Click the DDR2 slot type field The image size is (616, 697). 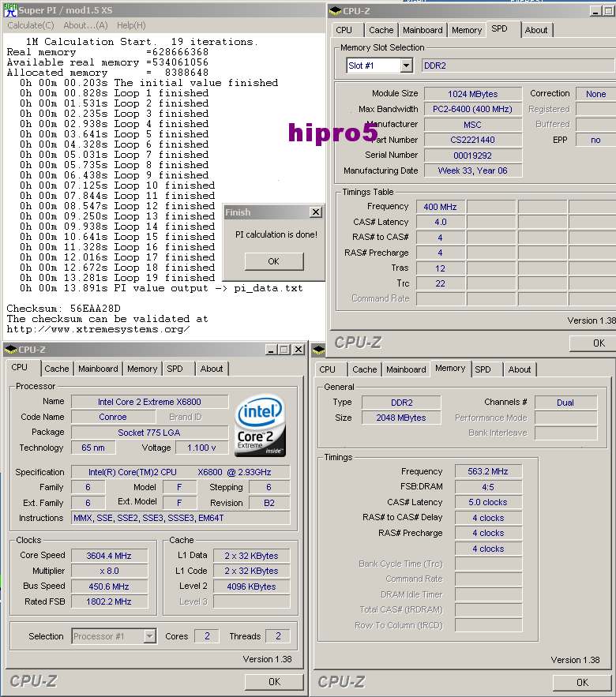click(x=518, y=66)
